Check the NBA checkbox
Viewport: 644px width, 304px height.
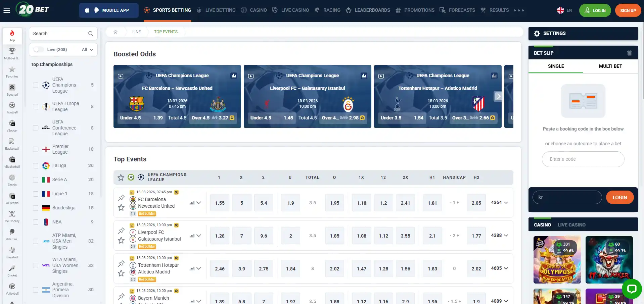[36, 222]
